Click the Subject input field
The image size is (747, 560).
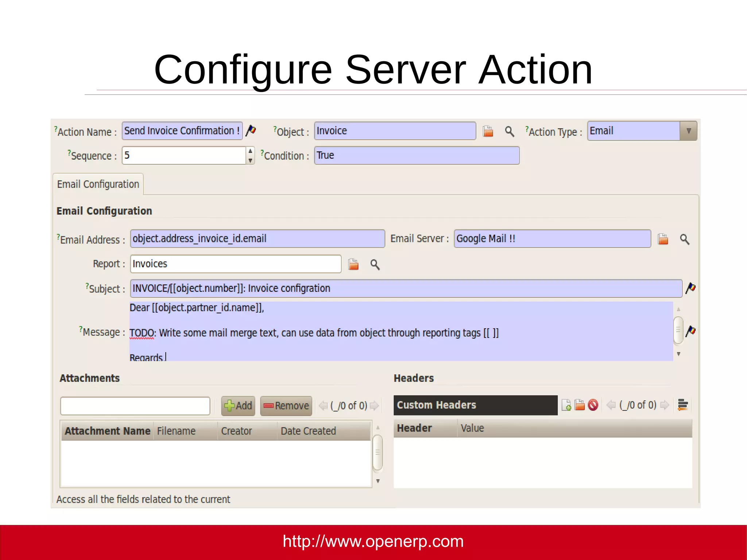tap(406, 289)
